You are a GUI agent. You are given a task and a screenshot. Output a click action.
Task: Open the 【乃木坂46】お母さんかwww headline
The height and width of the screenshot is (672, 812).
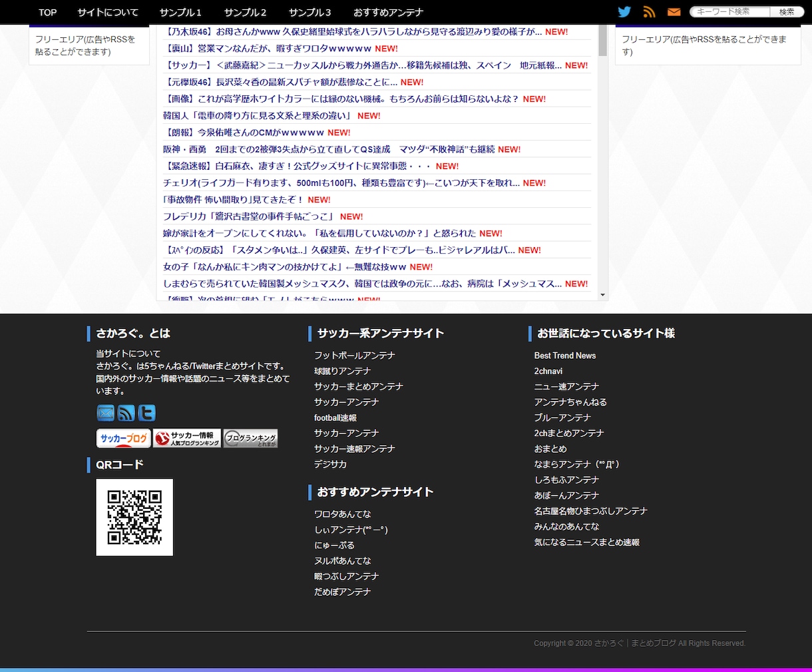353,32
